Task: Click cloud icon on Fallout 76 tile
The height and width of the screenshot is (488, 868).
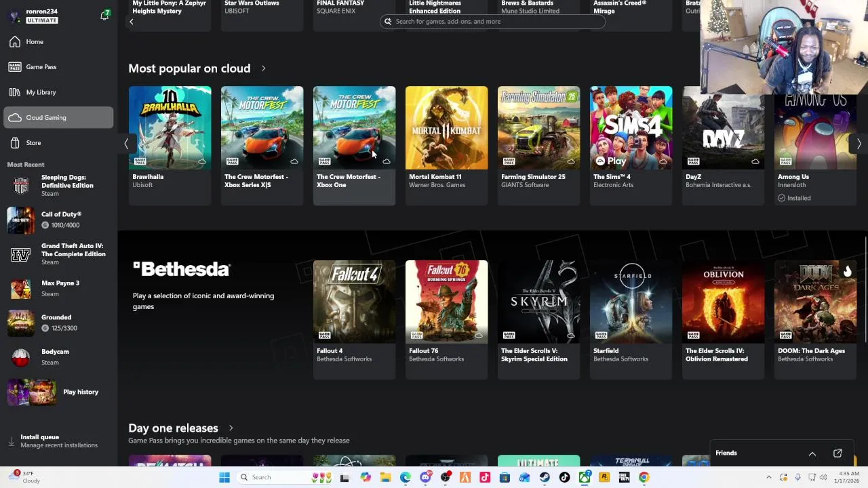Action: pos(478,335)
